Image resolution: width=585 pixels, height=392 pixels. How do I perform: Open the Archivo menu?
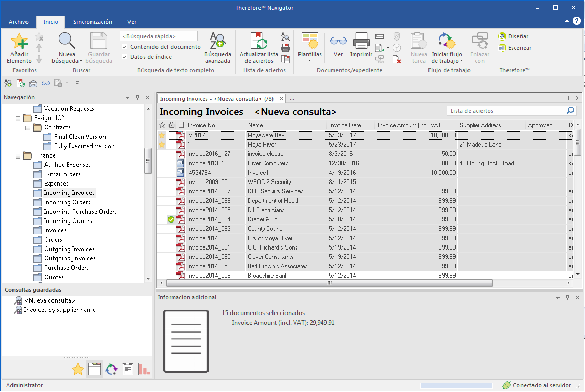tap(19, 22)
